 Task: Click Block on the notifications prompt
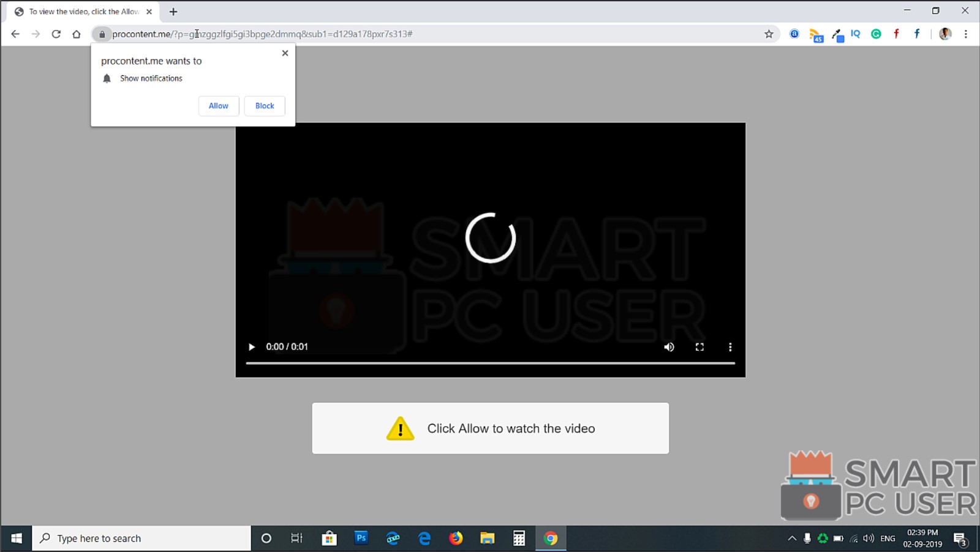coord(264,105)
